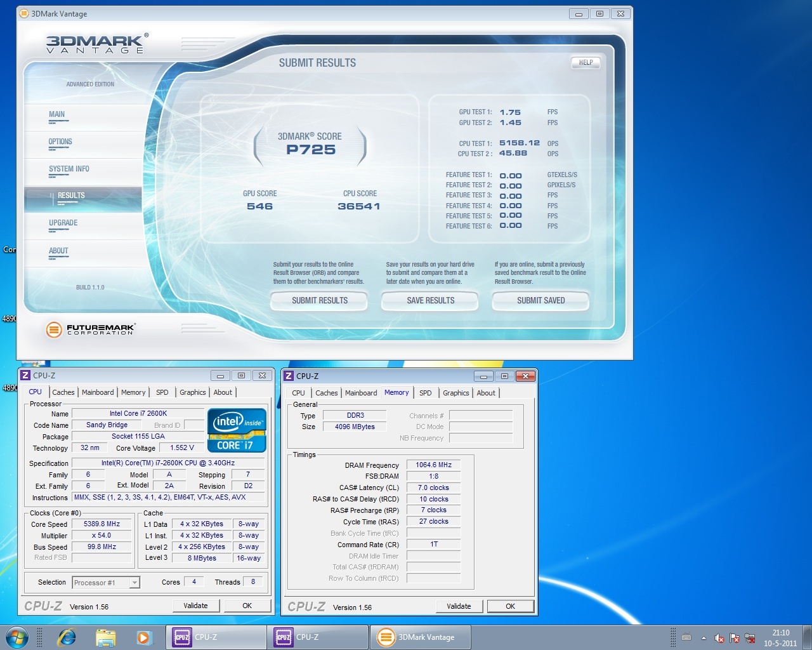Click DRAM Frequency value 1064.6 MHz
Image resolution: width=812 pixels, height=650 pixels.
(433, 465)
